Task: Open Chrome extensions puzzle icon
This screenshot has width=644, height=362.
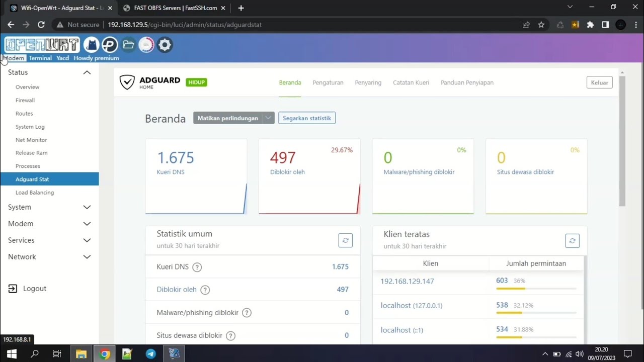Action: [590, 25]
